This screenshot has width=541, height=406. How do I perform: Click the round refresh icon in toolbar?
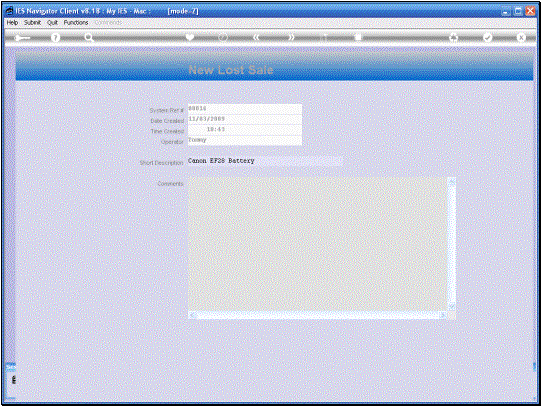223,37
